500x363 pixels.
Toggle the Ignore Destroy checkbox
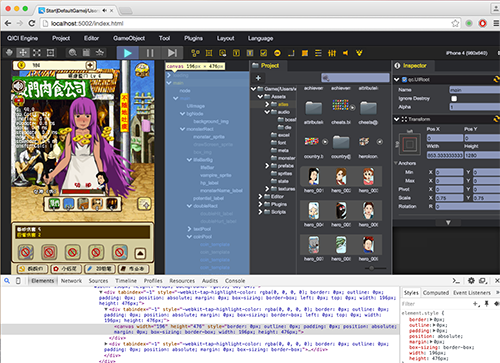pyautogui.click(x=454, y=99)
